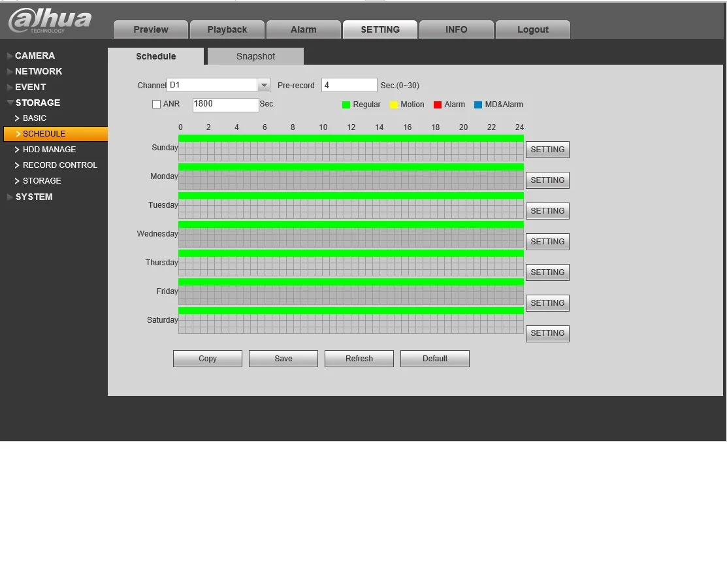The width and height of the screenshot is (727, 588).
Task: Open SETTING for Thursday
Action: point(547,272)
